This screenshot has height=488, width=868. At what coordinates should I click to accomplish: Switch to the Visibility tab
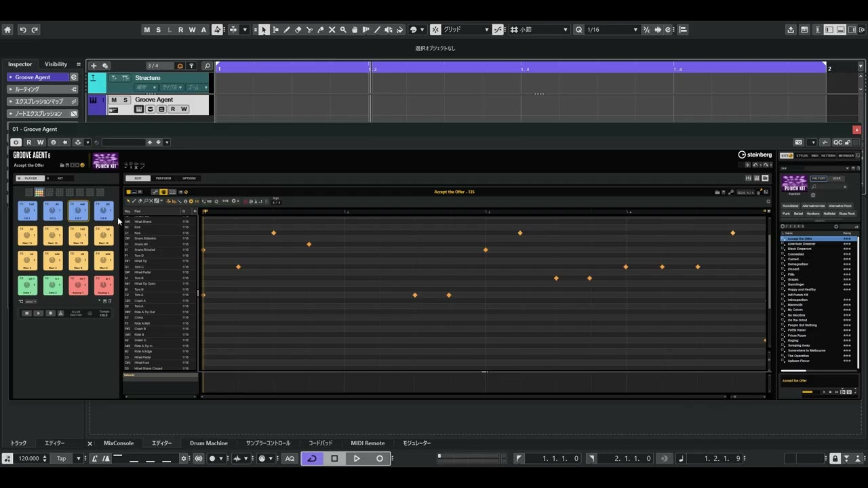pyautogui.click(x=56, y=64)
